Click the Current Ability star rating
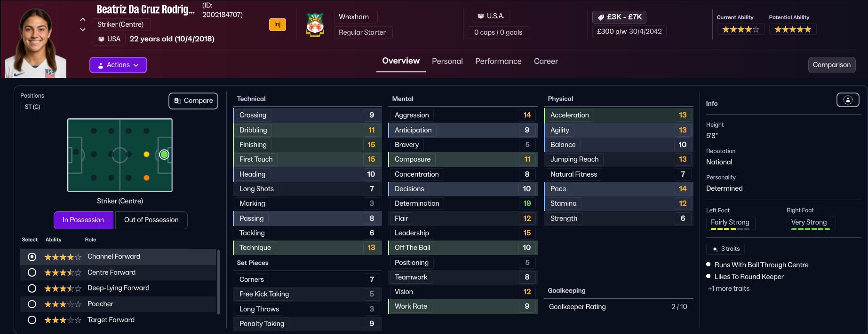The height and width of the screenshot is (334, 868). pos(741,30)
